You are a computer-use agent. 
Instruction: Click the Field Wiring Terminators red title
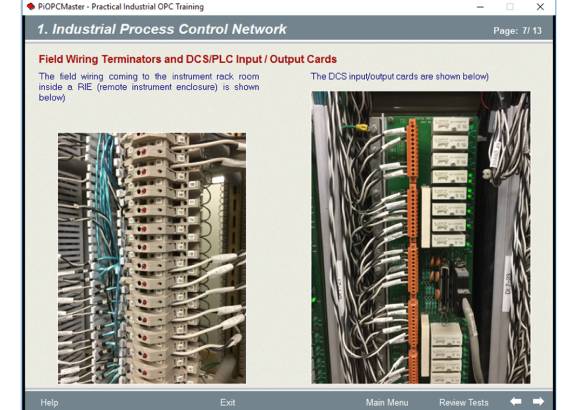pos(188,59)
